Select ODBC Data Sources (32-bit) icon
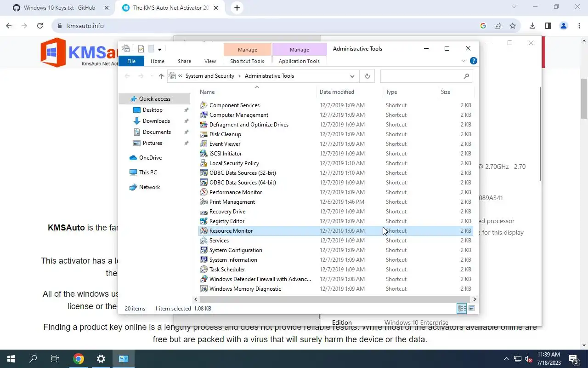The image size is (588, 368). 204,173
